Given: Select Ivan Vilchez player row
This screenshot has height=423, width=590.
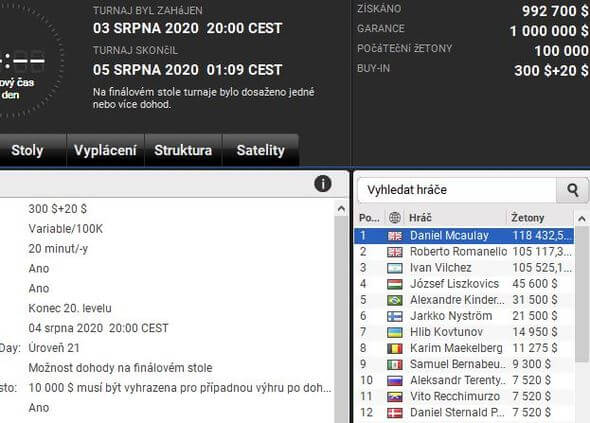Looking at the screenshot, I should 464,268.
